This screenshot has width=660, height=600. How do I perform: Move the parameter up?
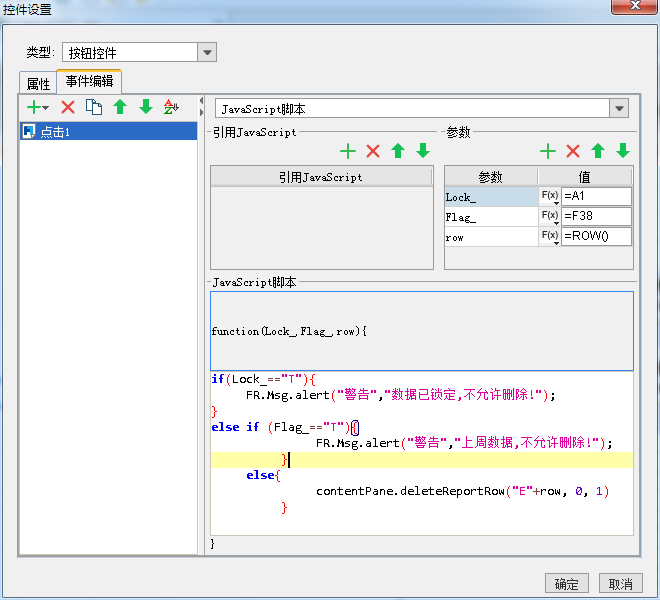pyautogui.click(x=598, y=151)
